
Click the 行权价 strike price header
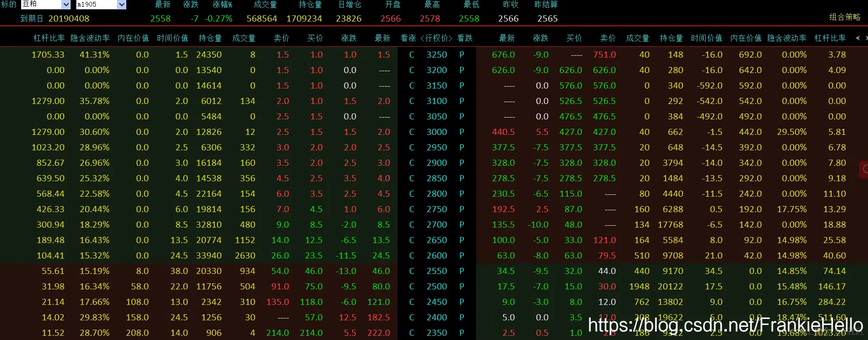point(437,38)
